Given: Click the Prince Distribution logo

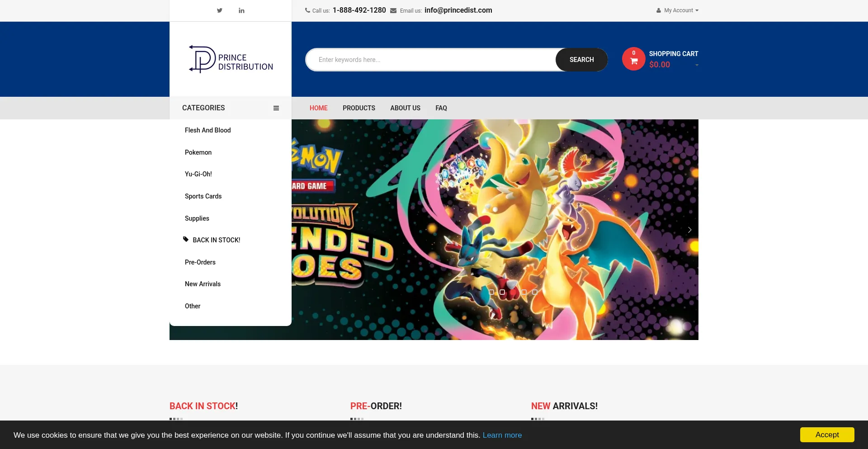Looking at the screenshot, I should (x=231, y=59).
